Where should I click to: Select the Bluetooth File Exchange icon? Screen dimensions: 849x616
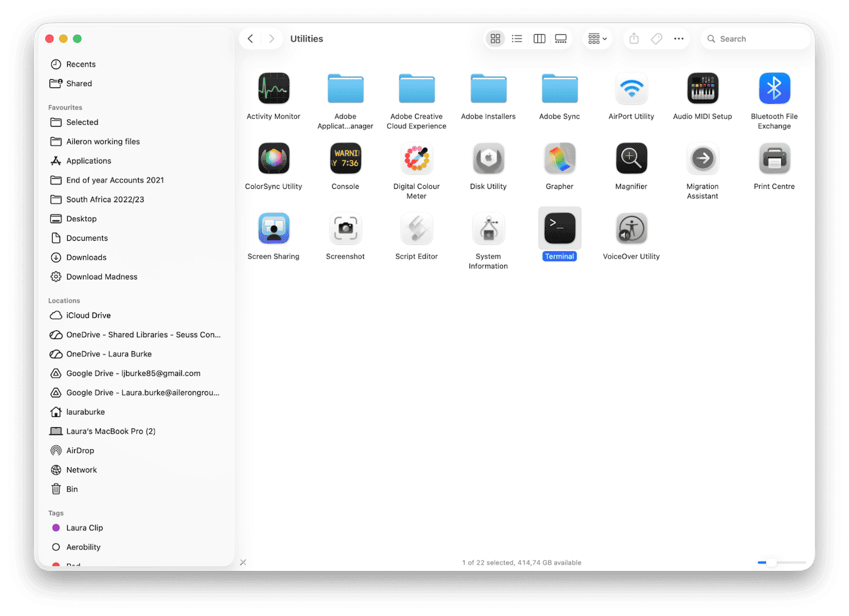774,88
